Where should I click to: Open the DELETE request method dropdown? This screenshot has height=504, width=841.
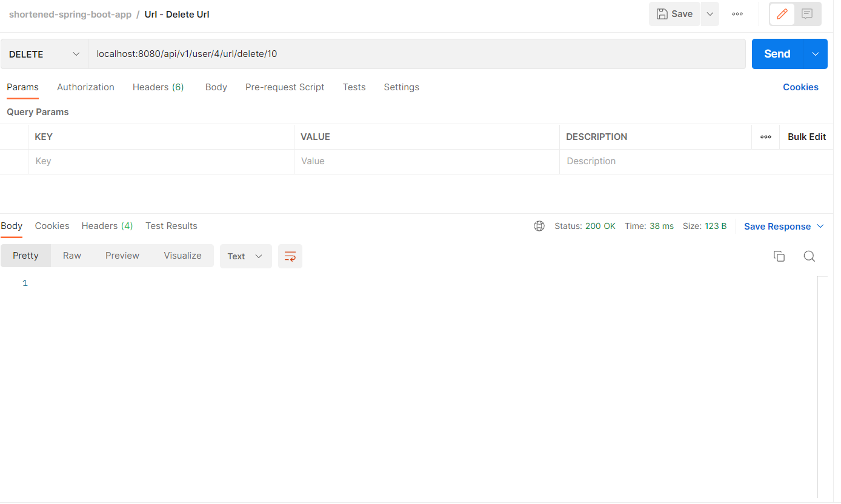(43, 54)
